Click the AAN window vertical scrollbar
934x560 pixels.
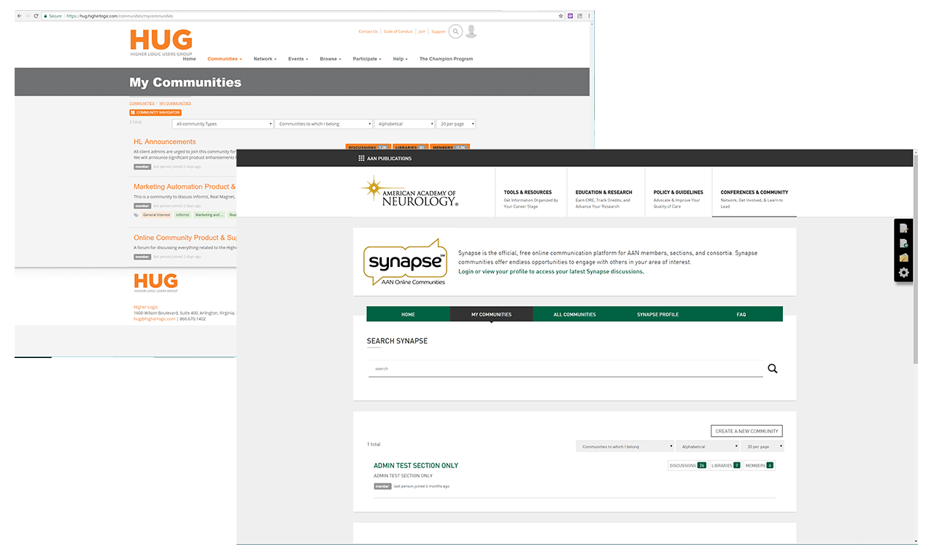(916, 259)
